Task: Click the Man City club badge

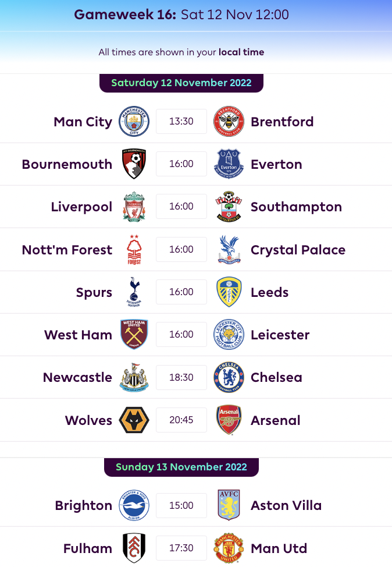Action: [134, 121]
